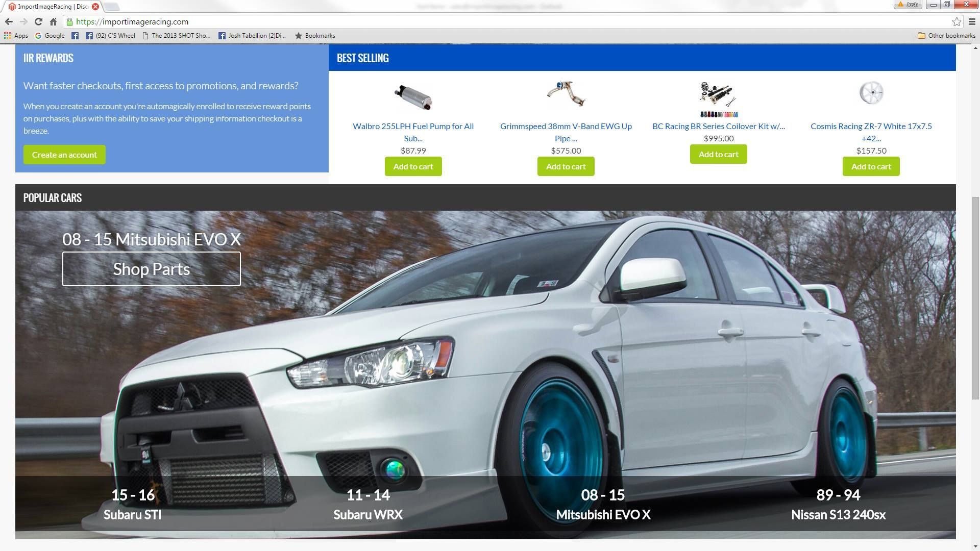Screen dimensions: 980x551
Task: Open the Walbro 255LPH Fuel Pump product link
Action: 413,132
